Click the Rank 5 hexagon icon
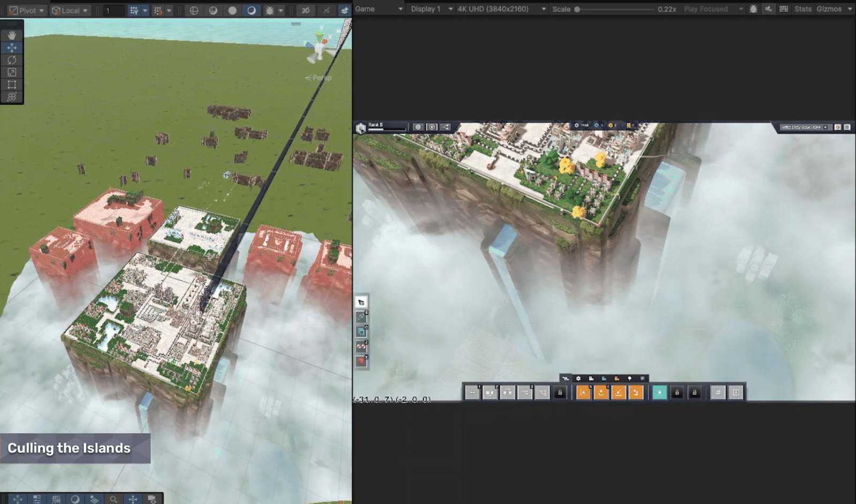This screenshot has width=856, height=504. (x=361, y=128)
